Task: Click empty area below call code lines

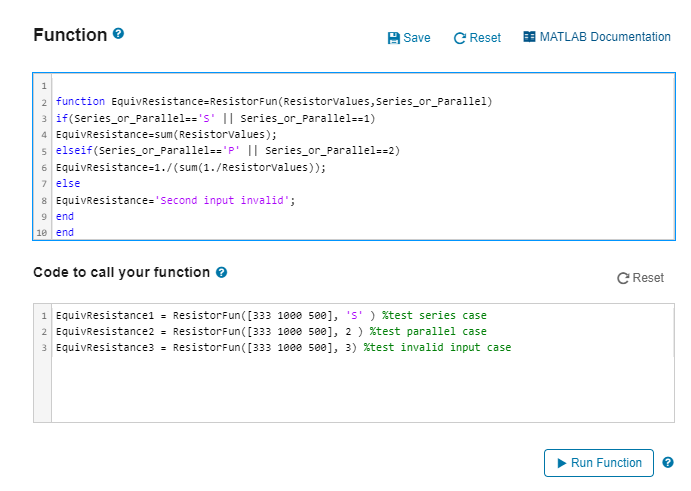Action: pyautogui.click(x=363, y=388)
